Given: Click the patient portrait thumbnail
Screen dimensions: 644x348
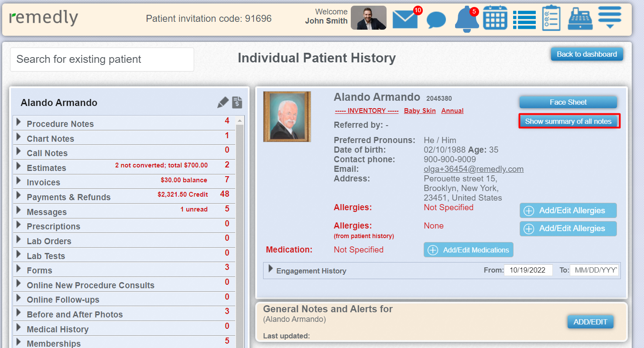Looking at the screenshot, I should [x=287, y=116].
